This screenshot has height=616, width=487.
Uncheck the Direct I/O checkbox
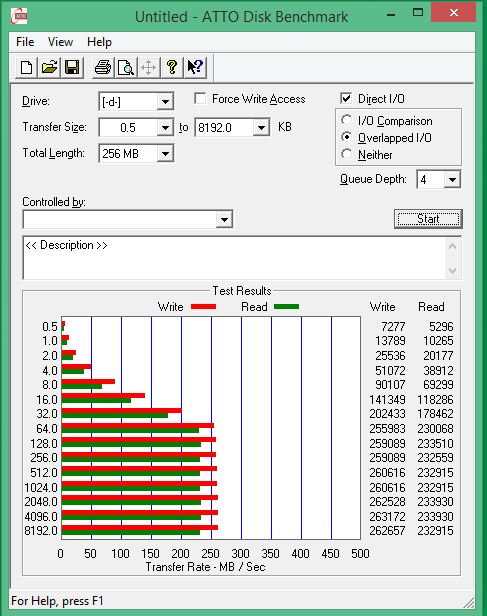[x=346, y=98]
